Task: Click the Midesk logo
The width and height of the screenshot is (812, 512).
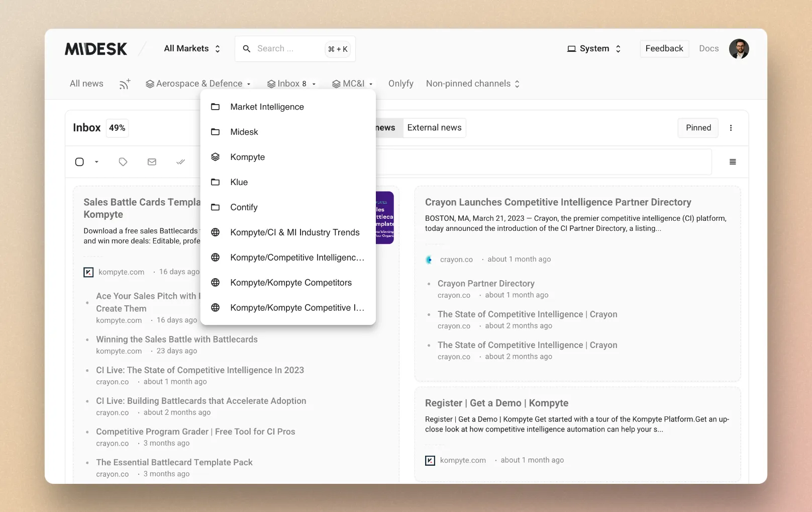Action: (96, 49)
